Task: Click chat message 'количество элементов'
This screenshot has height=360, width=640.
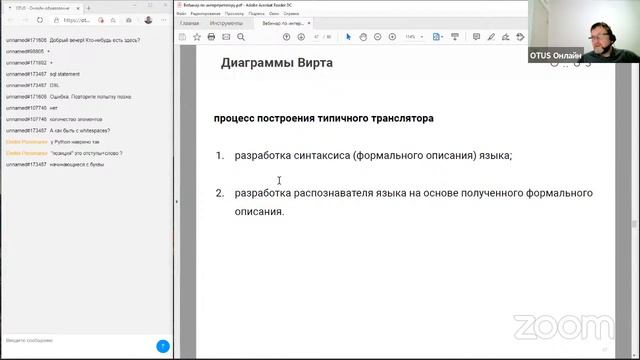Action: (76, 119)
